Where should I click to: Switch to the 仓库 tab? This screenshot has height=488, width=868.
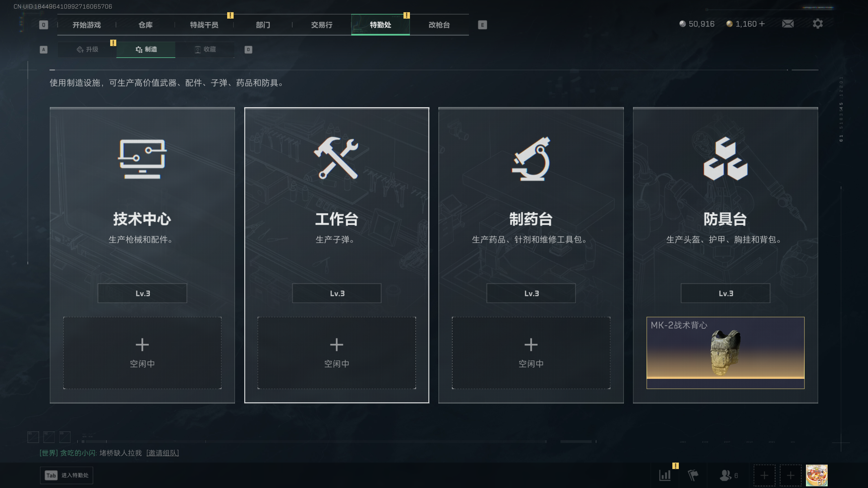tap(145, 25)
